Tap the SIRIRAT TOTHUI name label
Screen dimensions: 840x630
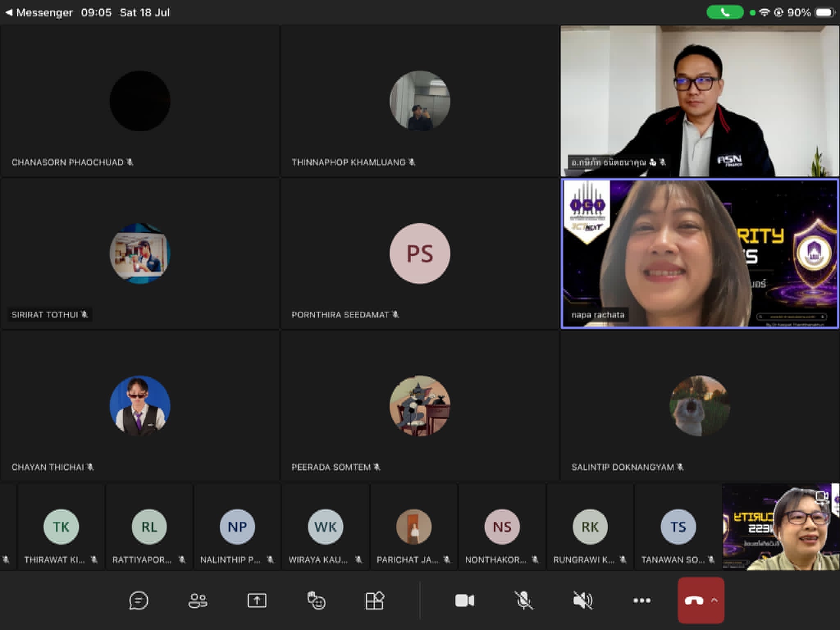(45, 315)
